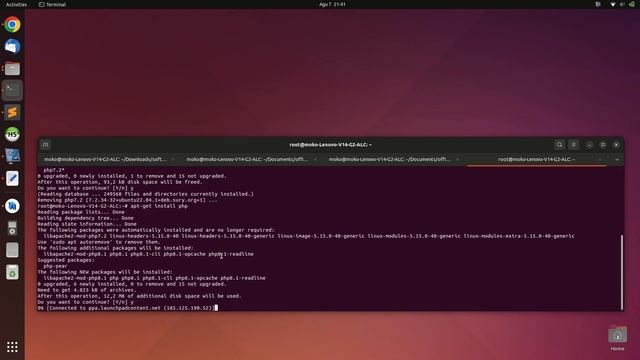The height and width of the screenshot is (360, 640).
Task: Click the 'Removing php7.2' output line
Action: coord(127,200)
